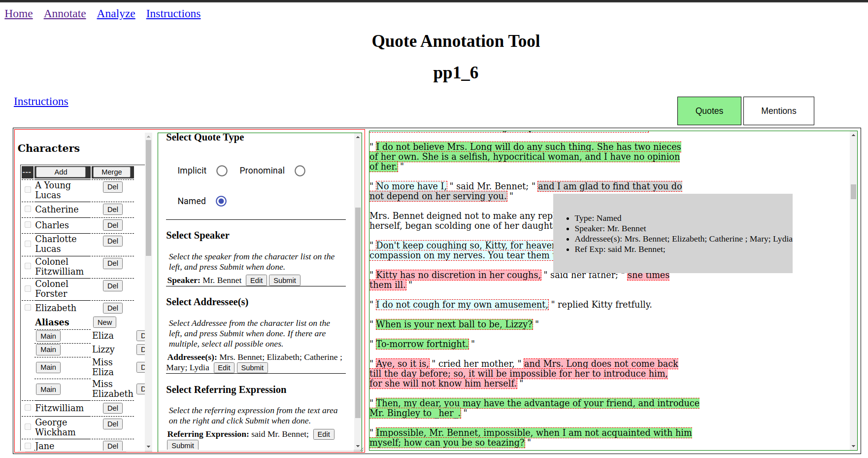The height and width of the screenshot is (458, 868).
Task: Click the 'No more have I,' quote
Action: [x=411, y=186]
